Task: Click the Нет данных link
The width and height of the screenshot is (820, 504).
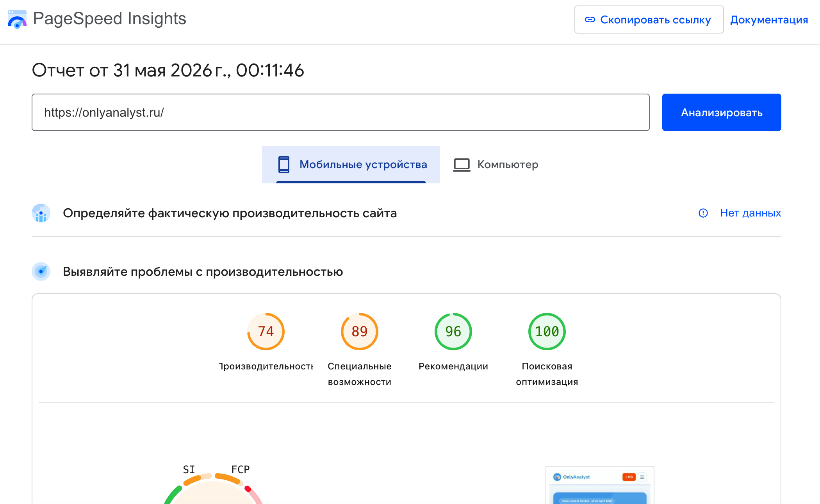Action: point(750,213)
